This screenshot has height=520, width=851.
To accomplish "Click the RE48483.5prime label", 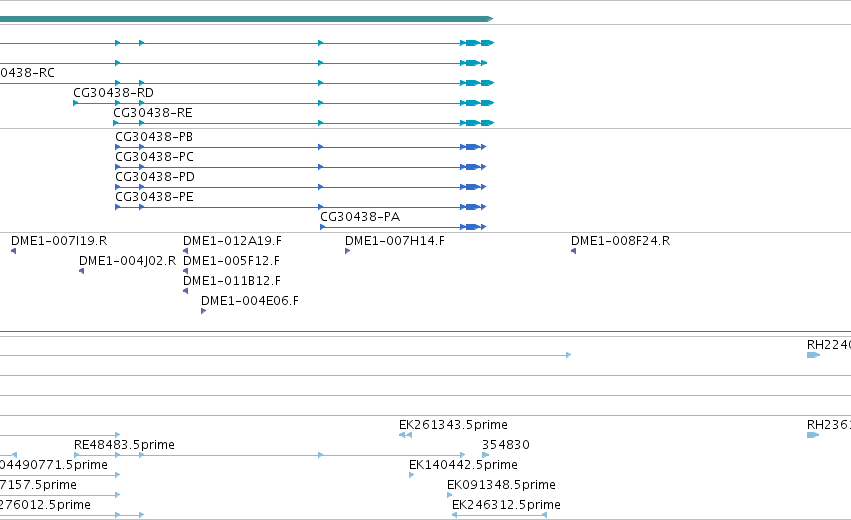I will coord(124,445).
